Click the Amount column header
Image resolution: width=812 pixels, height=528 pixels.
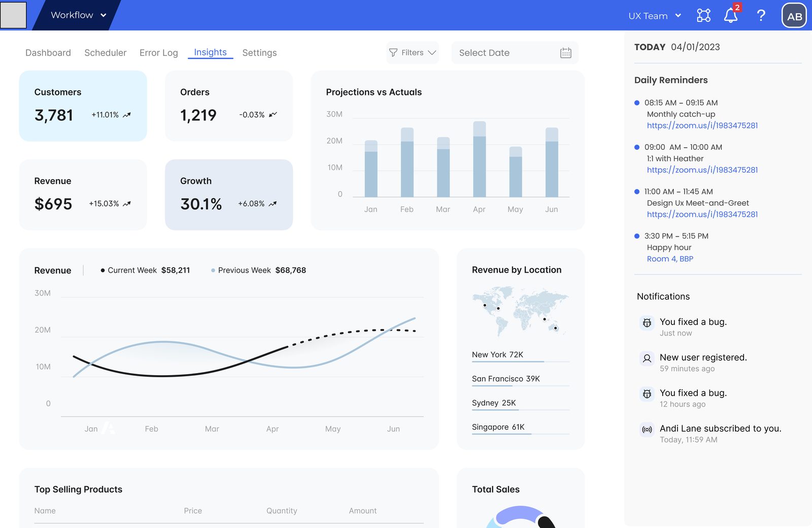[363, 511]
